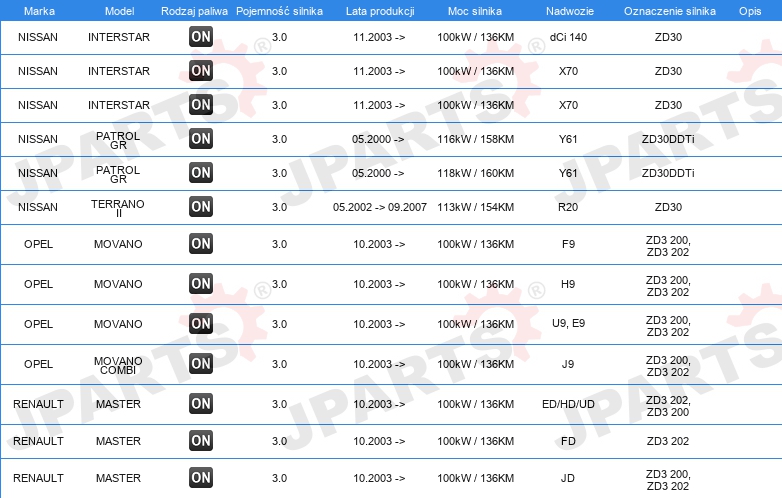Click the Model column header
Image resolution: width=782 pixels, height=498 pixels.
pos(119,11)
